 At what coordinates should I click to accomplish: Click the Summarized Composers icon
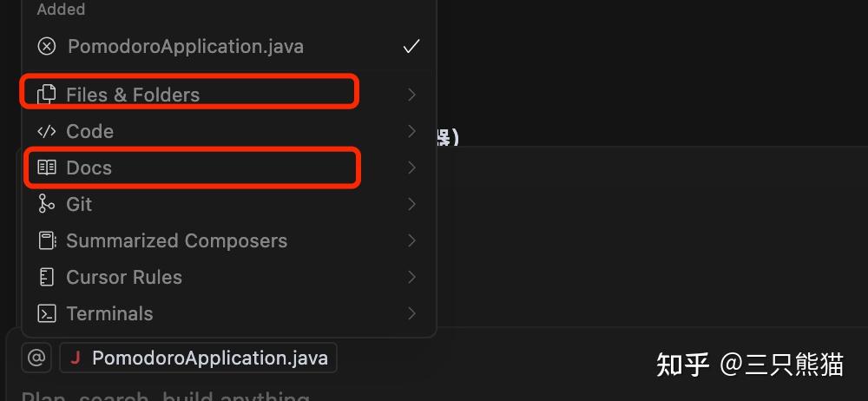47,240
